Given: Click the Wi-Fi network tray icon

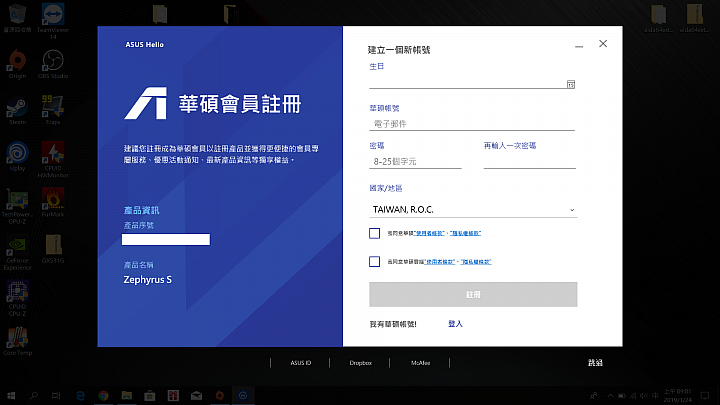Looking at the screenshot, I should tap(633, 395).
